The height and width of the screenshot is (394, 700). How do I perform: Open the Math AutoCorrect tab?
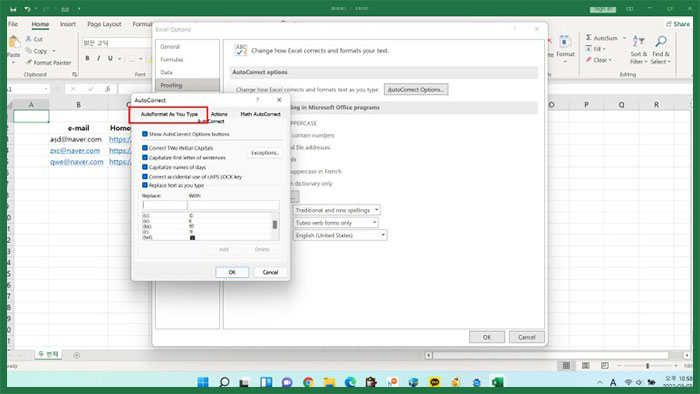point(260,114)
